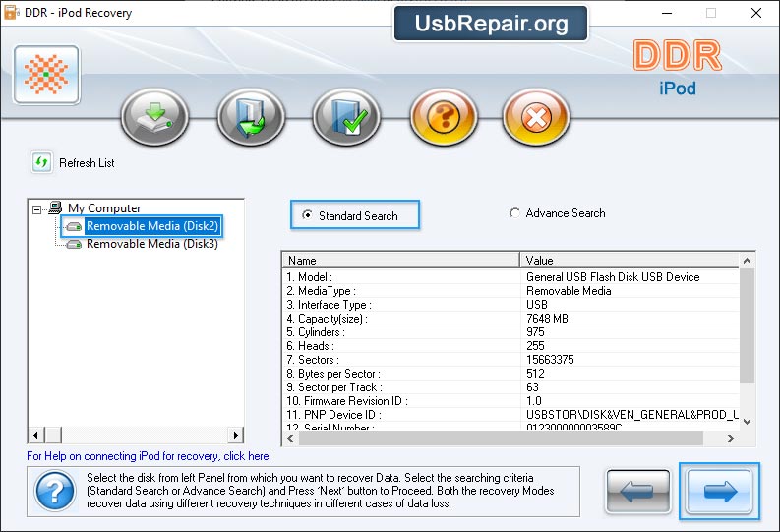Click the DDR iPod Recovery title bar icon
Image resolution: width=780 pixels, height=532 pixels.
(x=11, y=13)
